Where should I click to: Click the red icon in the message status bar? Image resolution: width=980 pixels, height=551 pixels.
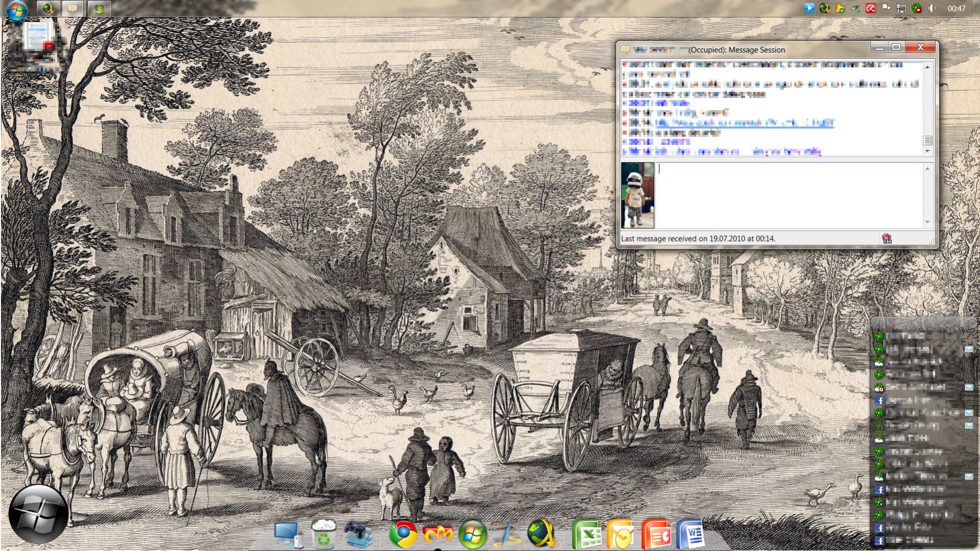[x=887, y=238]
